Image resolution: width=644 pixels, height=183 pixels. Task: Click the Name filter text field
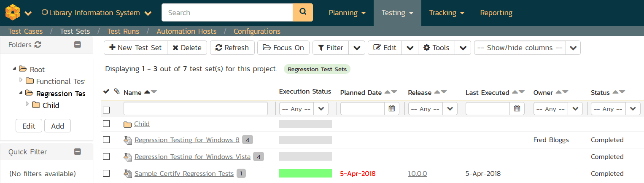pos(196,108)
